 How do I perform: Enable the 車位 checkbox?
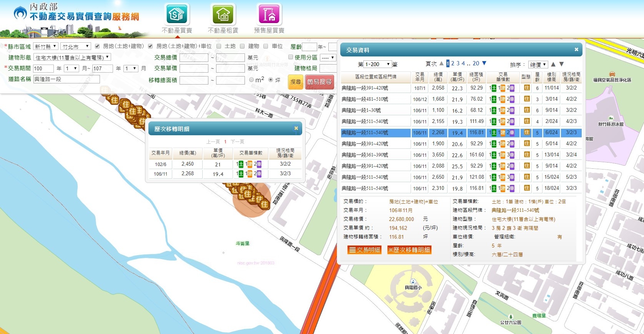tap(266, 46)
